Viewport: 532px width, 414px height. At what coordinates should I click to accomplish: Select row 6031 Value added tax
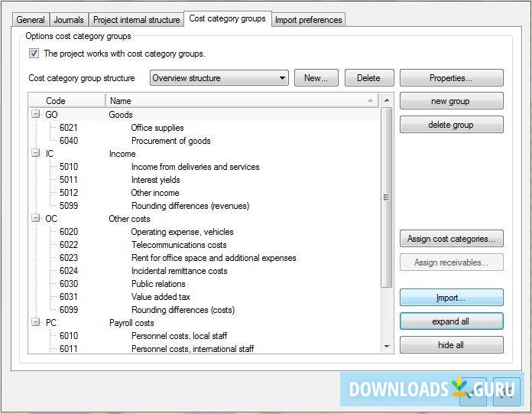coord(203,296)
